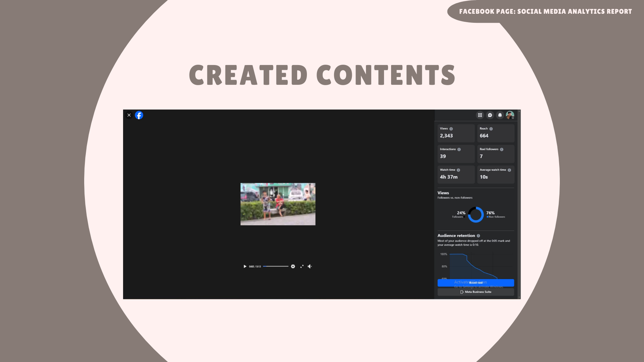
Task: Open the Facebook apps menu grid
Action: (x=480, y=115)
